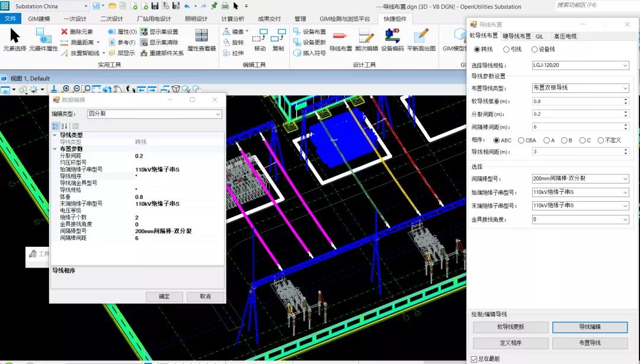Activate the 测量距离 measure tool
640x364 pixels.
click(79, 42)
